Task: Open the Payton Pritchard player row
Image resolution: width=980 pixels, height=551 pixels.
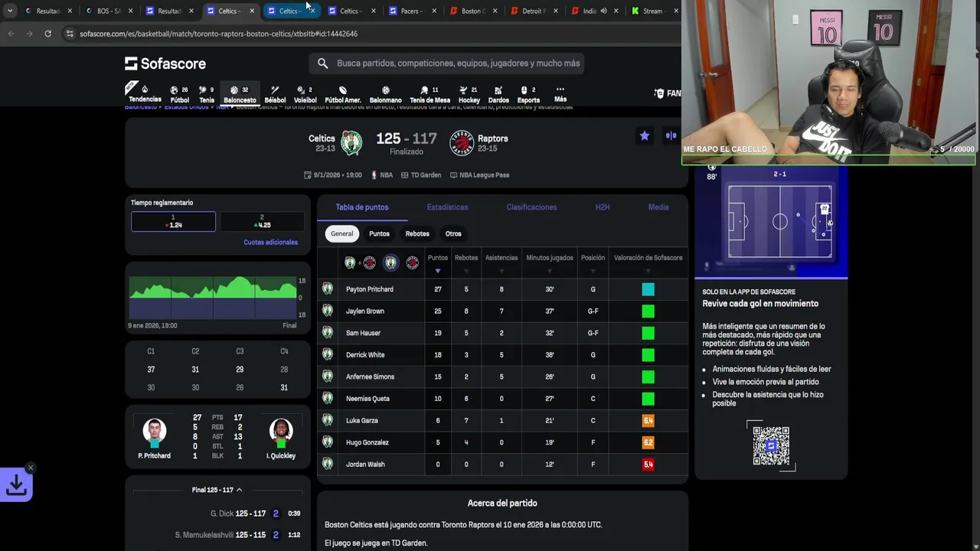Action: click(x=502, y=289)
